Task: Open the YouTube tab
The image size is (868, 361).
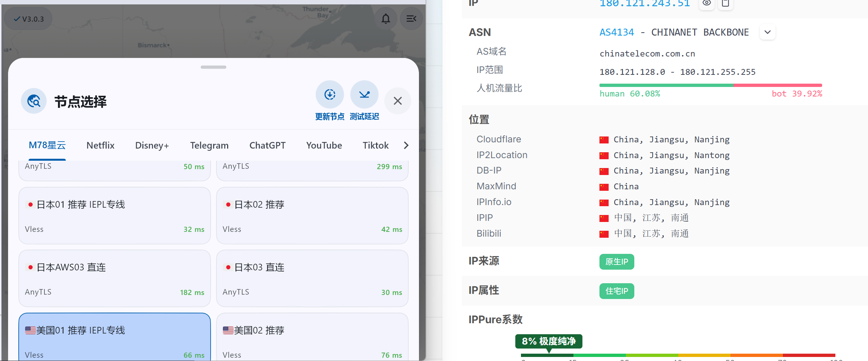Action: pyautogui.click(x=324, y=145)
